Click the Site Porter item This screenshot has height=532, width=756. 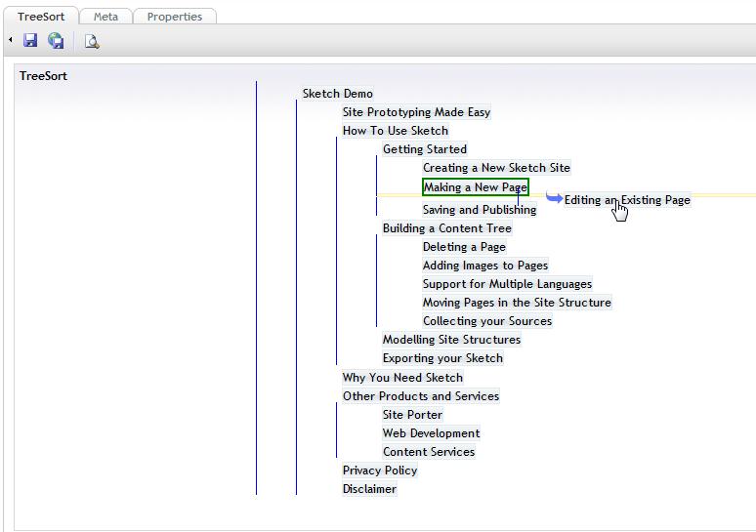pos(412,415)
